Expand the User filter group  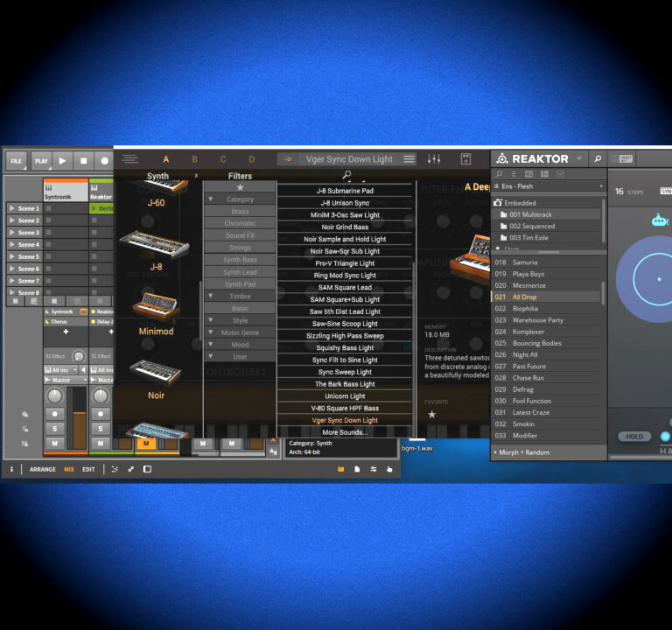[210, 356]
